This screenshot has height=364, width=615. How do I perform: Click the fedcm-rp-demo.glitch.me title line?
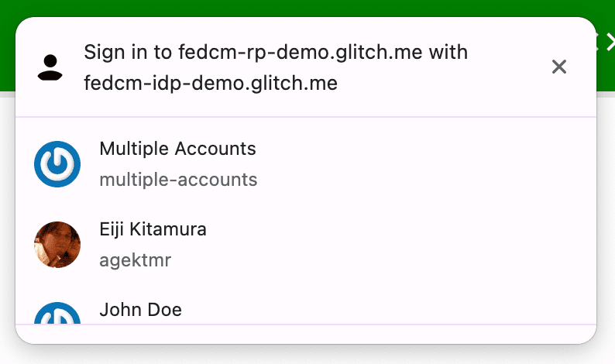pos(276,52)
